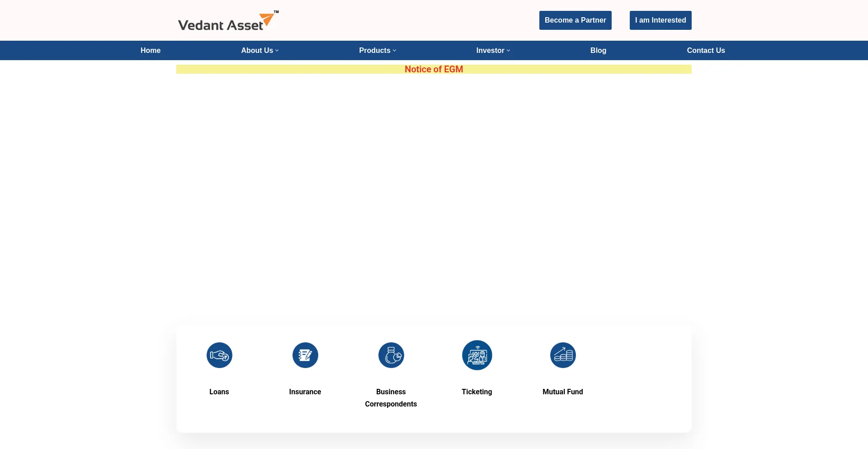
Task: Click the Insurance label
Action: pyautogui.click(x=305, y=392)
